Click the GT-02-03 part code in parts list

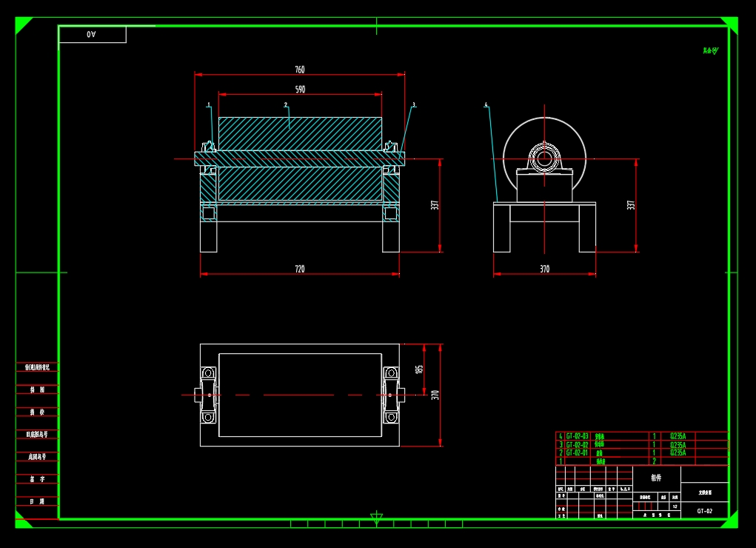(x=577, y=436)
